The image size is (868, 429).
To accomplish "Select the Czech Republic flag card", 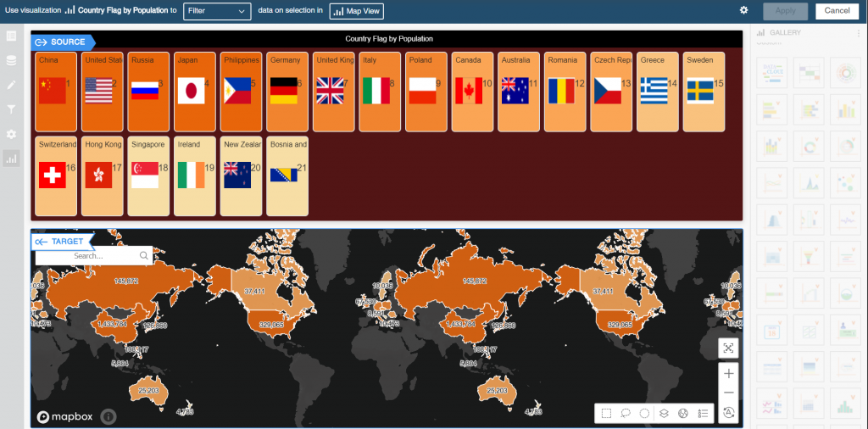I will click(x=611, y=92).
